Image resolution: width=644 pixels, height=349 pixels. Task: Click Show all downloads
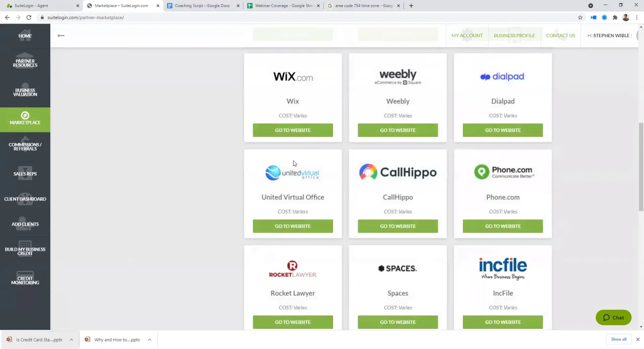point(619,339)
